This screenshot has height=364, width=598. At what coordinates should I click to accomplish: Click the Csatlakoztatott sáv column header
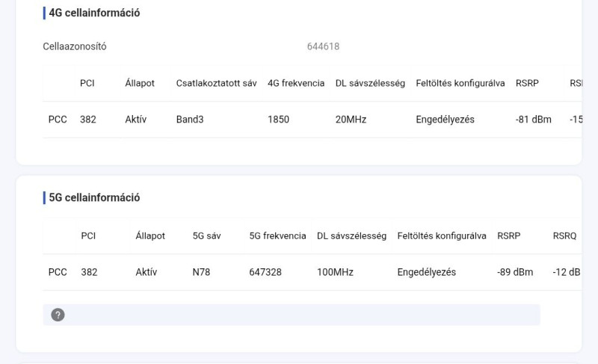[x=216, y=83]
